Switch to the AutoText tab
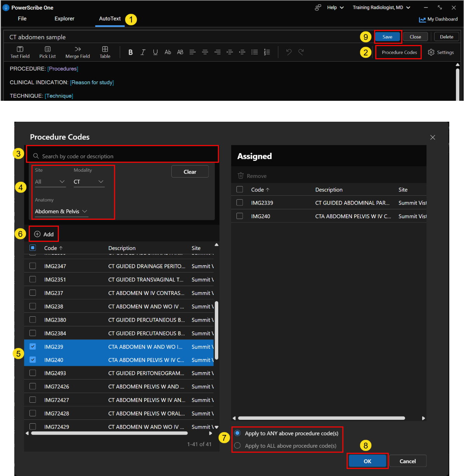The width and height of the screenshot is (464, 476). 110,19
